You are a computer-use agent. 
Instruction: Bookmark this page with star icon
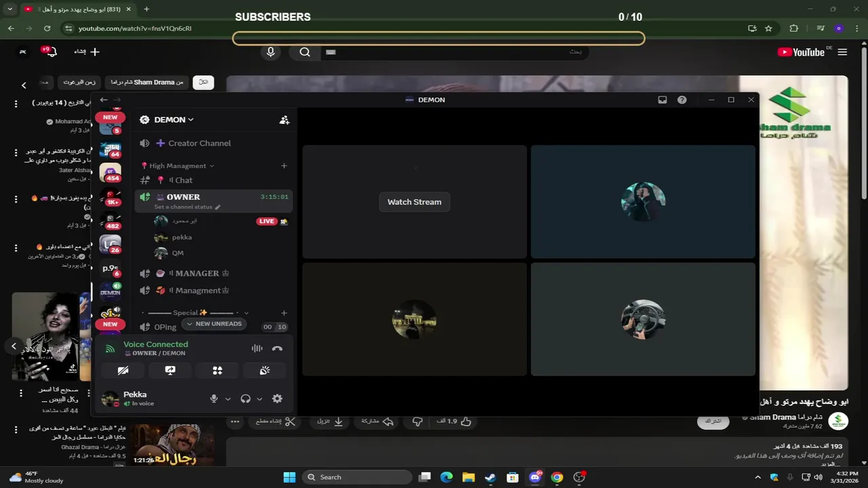[768, 28]
